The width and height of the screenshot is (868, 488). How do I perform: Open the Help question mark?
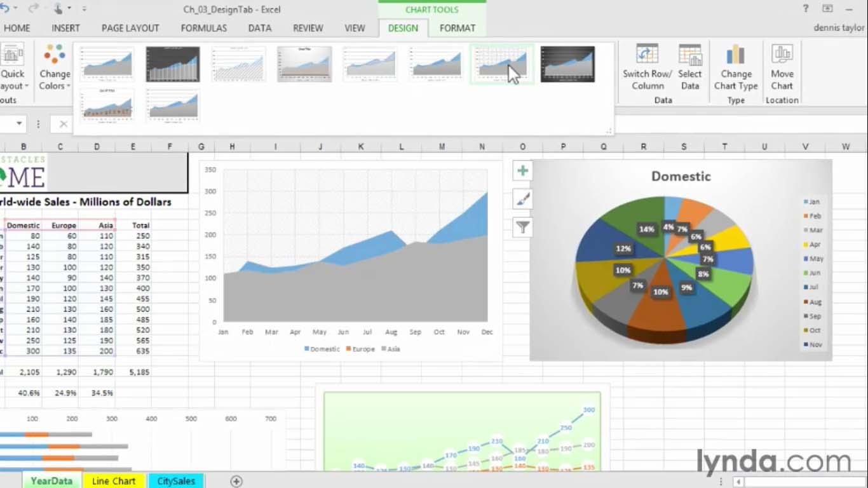click(x=806, y=9)
